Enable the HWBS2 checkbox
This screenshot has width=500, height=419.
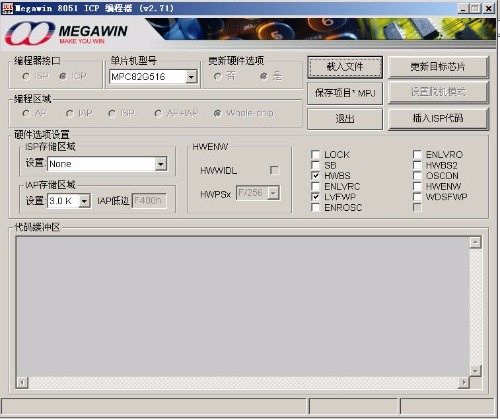(x=417, y=165)
